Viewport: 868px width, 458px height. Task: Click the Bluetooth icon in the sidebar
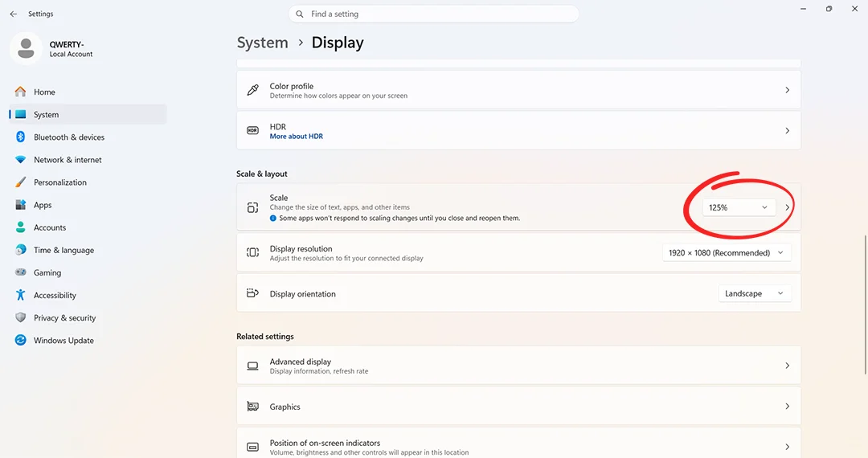pyautogui.click(x=20, y=137)
